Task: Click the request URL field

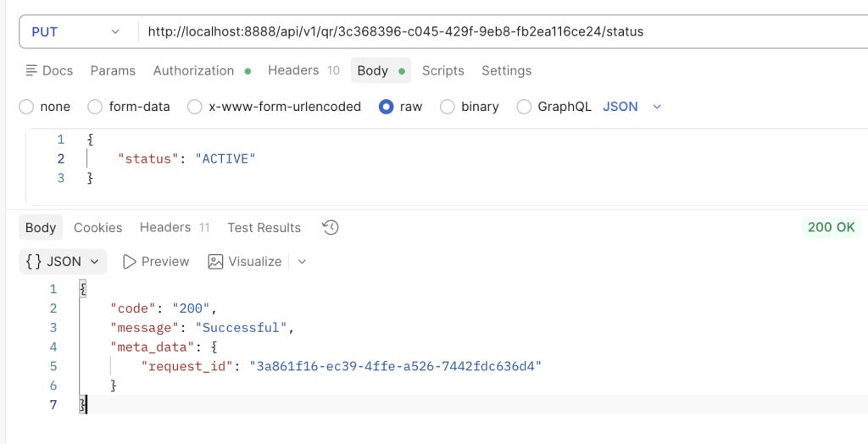Action: click(503, 31)
